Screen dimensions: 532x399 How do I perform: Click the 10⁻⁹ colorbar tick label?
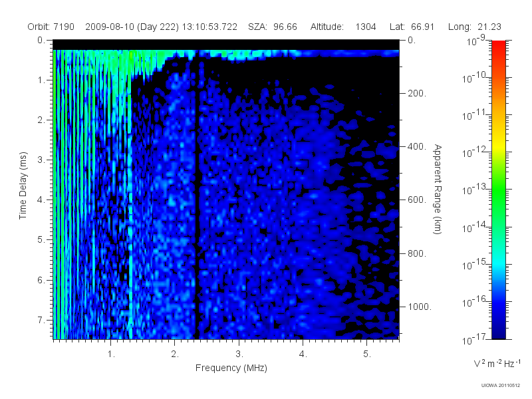coord(476,40)
